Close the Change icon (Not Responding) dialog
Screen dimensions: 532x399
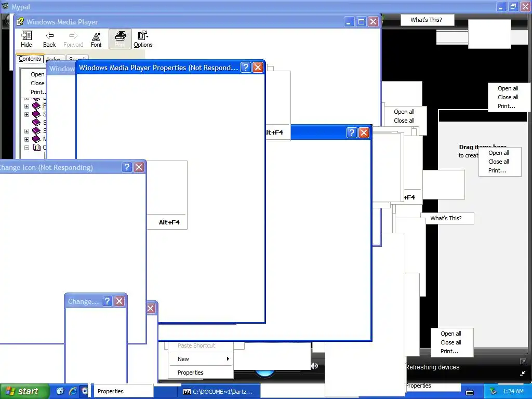pos(139,167)
